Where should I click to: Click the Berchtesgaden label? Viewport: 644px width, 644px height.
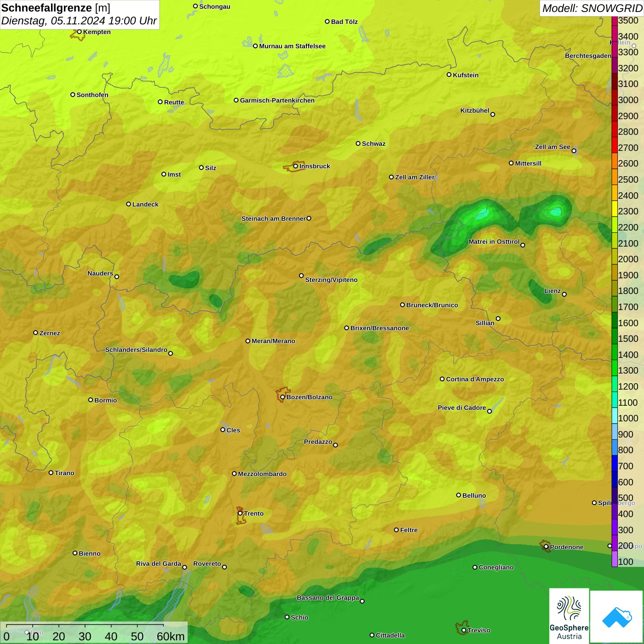tap(588, 56)
